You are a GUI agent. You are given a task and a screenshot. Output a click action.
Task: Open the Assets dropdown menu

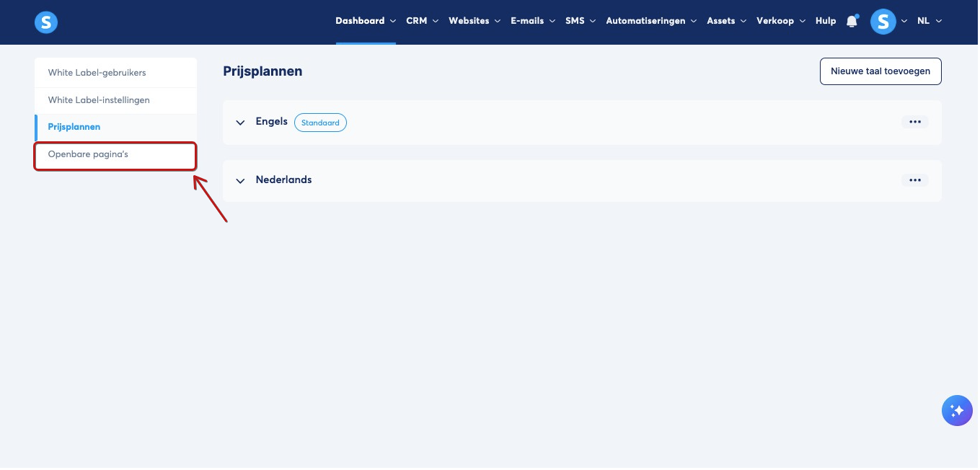(x=726, y=21)
